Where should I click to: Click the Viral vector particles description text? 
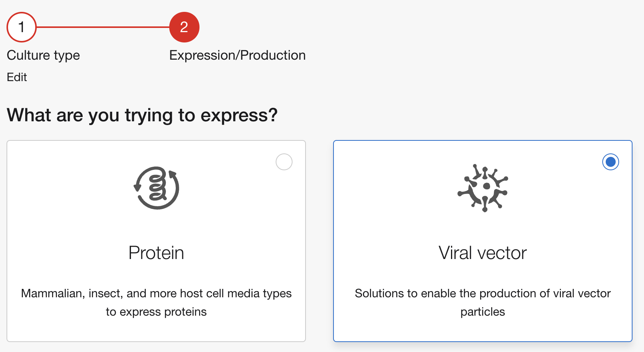483,303
